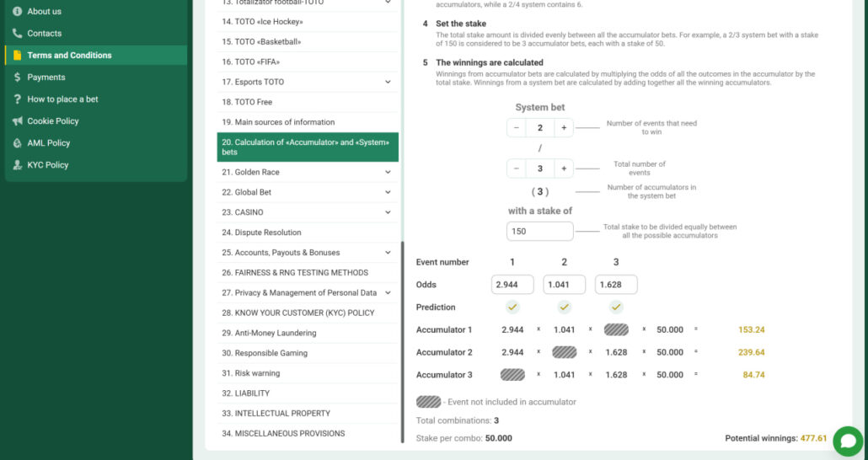Expand the CASINO section chevron
This screenshot has height=460, width=868.
coord(388,212)
